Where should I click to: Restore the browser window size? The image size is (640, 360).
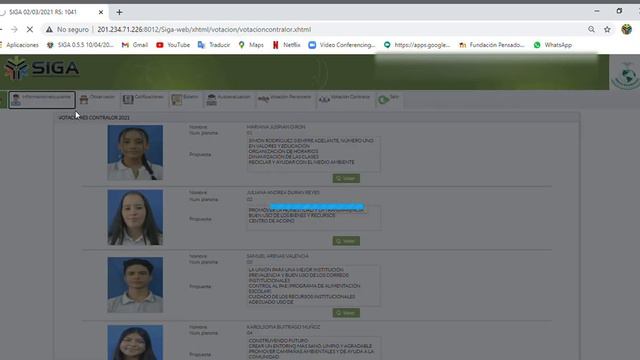(x=619, y=11)
